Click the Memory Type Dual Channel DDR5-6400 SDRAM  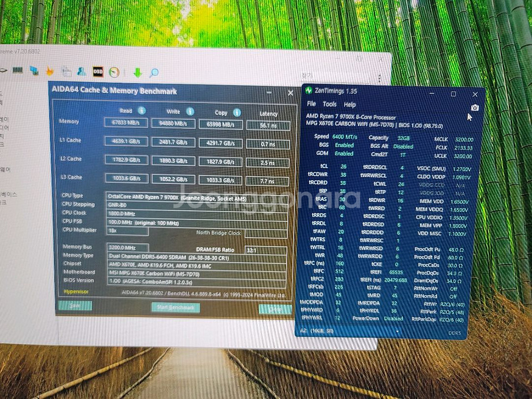(x=197, y=257)
